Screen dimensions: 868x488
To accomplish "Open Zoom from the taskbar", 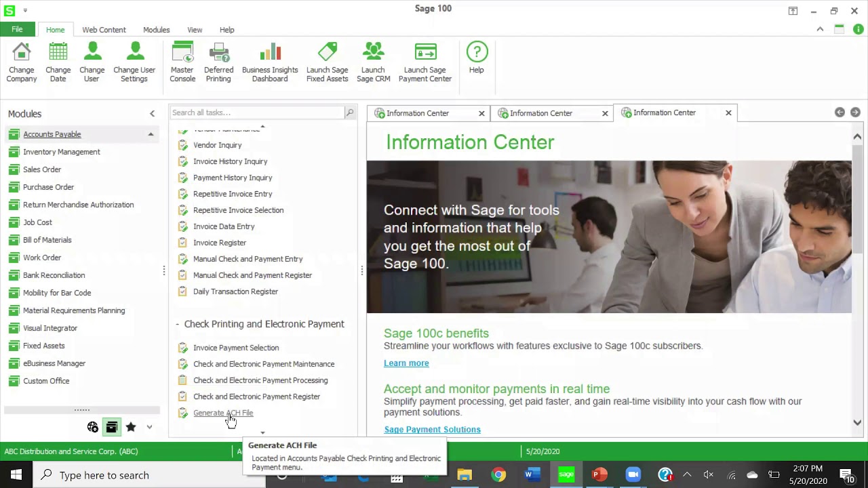I will 632,474.
